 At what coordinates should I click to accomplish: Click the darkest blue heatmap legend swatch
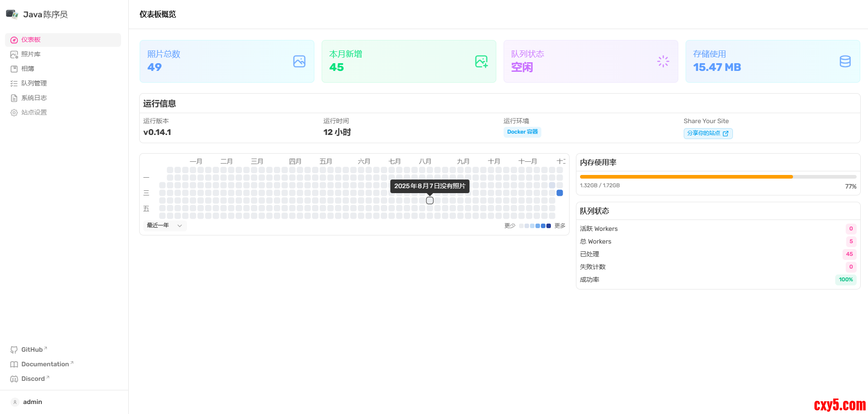click(x=549, y=226)
